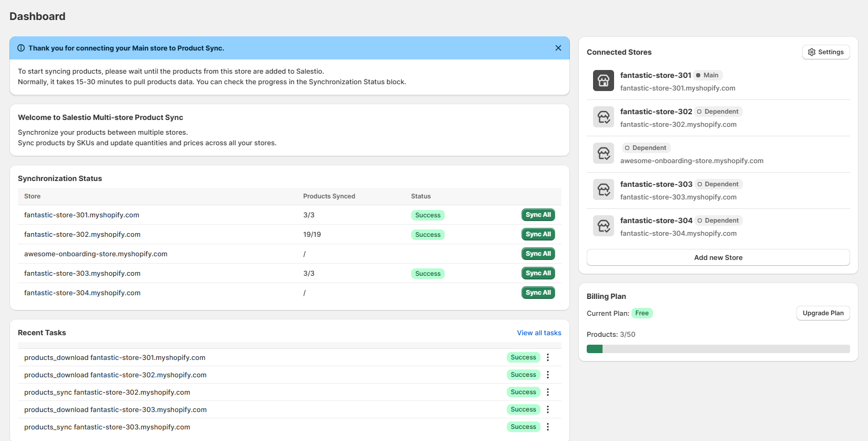Click the Free plan badge

pos(642,313)
